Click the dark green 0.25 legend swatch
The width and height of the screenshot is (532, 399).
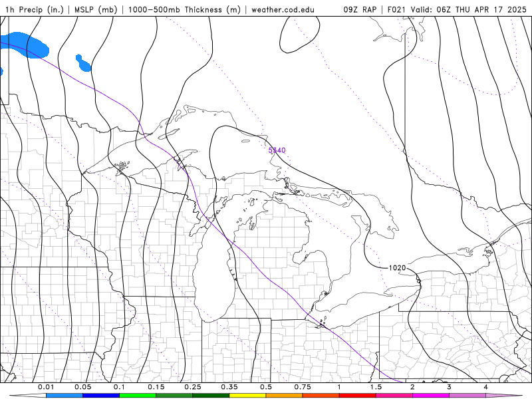click(211, 396)
